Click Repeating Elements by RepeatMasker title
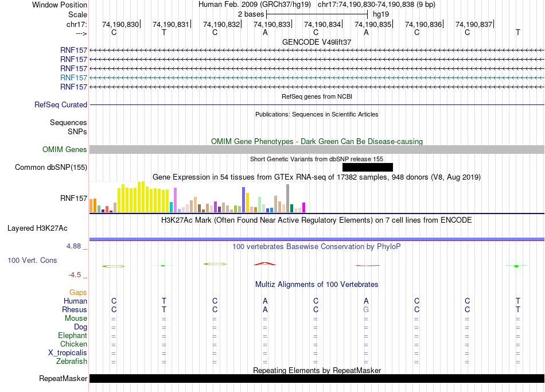This screenshot has height=392, width=545. point(317,370)
